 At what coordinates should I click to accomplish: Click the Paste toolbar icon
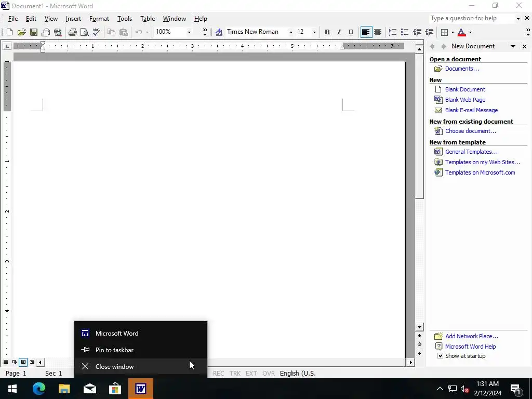[x=124, y=32]
